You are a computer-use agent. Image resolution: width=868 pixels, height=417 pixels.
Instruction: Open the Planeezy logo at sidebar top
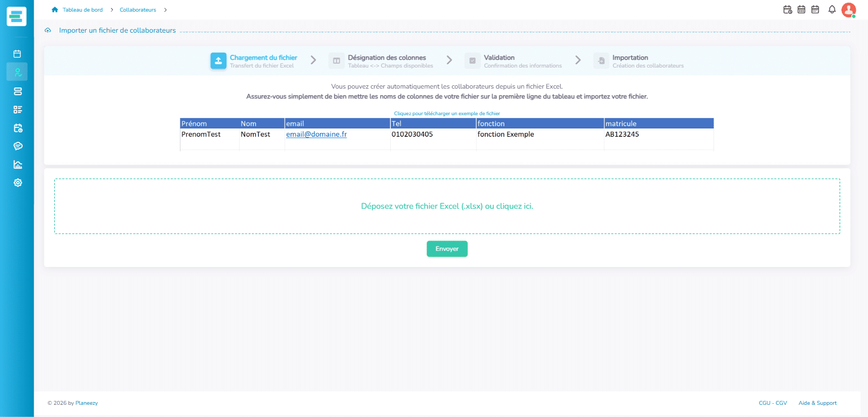pyautogui.click(x=17, y=17)
